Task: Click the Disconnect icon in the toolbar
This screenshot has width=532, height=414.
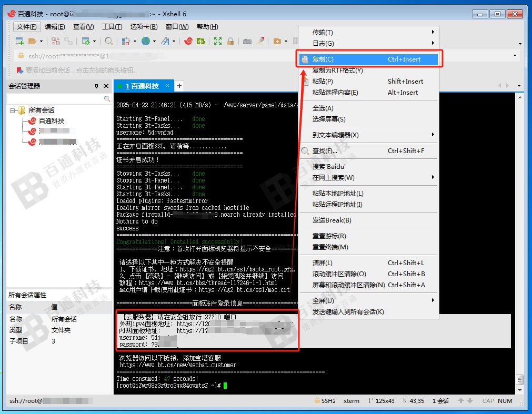Action: point(56,41)
